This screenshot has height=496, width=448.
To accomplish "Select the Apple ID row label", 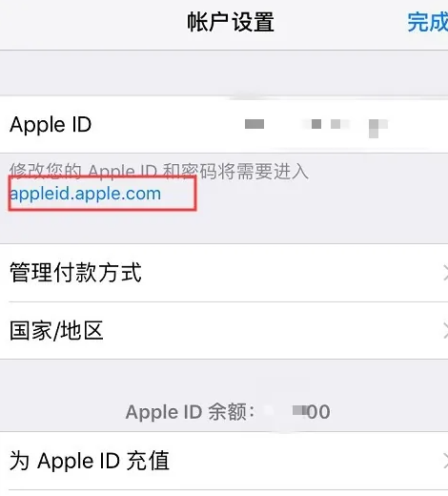I will 51,125.
